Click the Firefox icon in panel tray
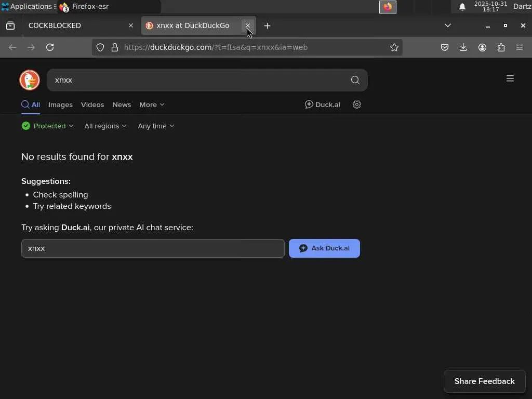Viewport: 532px width, 399px height. pyautogui.click(x=388, y=7)
